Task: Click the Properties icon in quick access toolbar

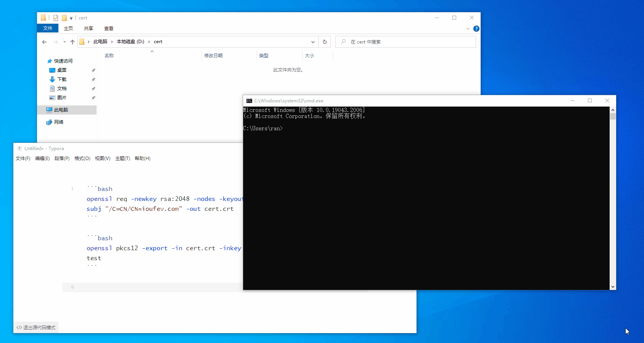Action: (56, 18)
